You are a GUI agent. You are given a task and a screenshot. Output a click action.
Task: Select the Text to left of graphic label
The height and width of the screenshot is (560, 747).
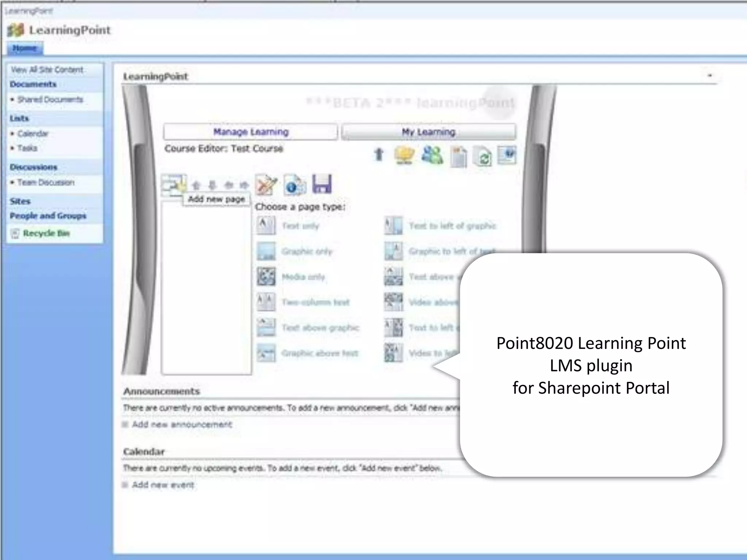(x=453, y=226)
